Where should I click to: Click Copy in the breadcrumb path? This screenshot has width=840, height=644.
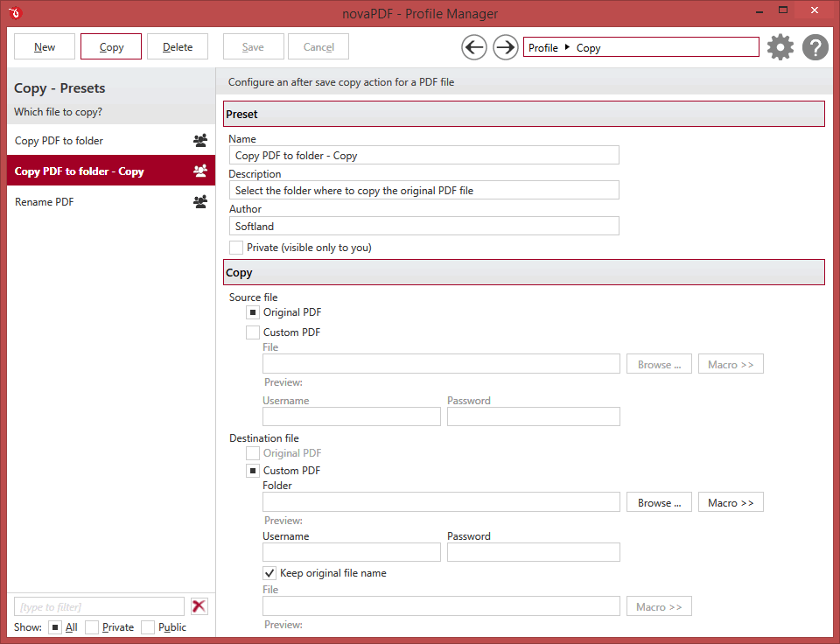588,47
